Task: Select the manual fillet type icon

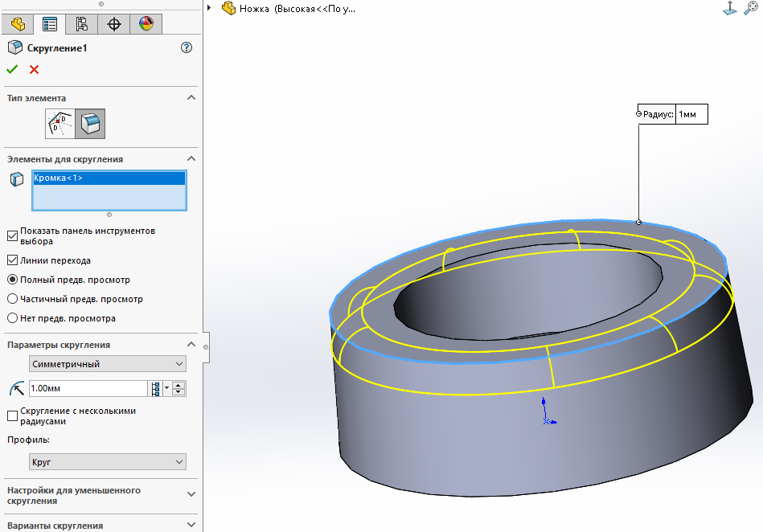Action: click(x=91, y=123)
